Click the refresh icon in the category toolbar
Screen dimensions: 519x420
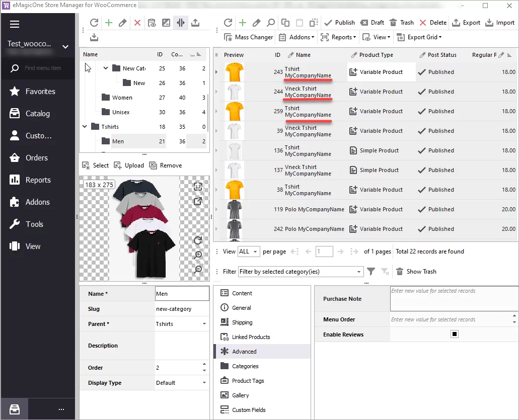[x=94, y=22]
